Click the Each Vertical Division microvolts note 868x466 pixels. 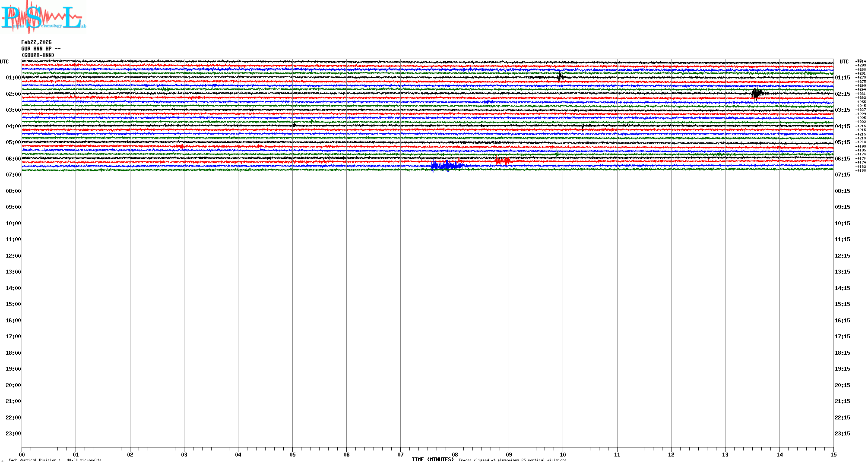(55, 460)
